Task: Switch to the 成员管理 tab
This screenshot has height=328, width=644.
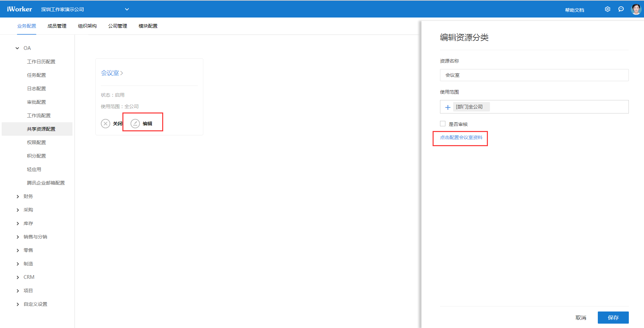Action: tap(57, 26)
